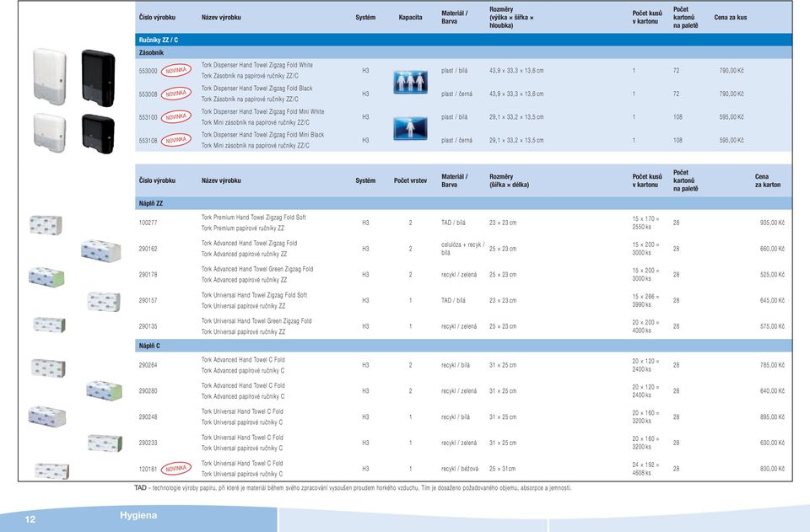Click the 'Kapacita' column header
The height and width of the screenshot is (532, 810).
coord(410,18)
